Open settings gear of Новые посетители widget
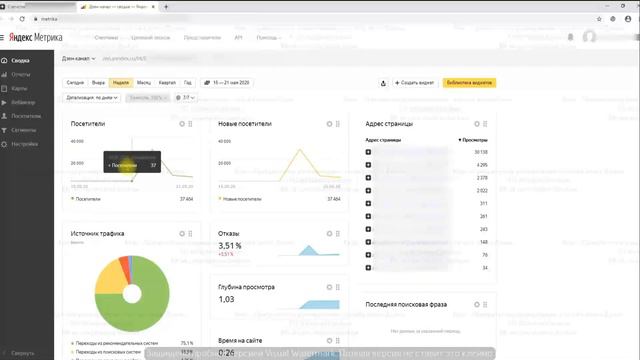Screen dimensions: 640x360 [329, 124]
